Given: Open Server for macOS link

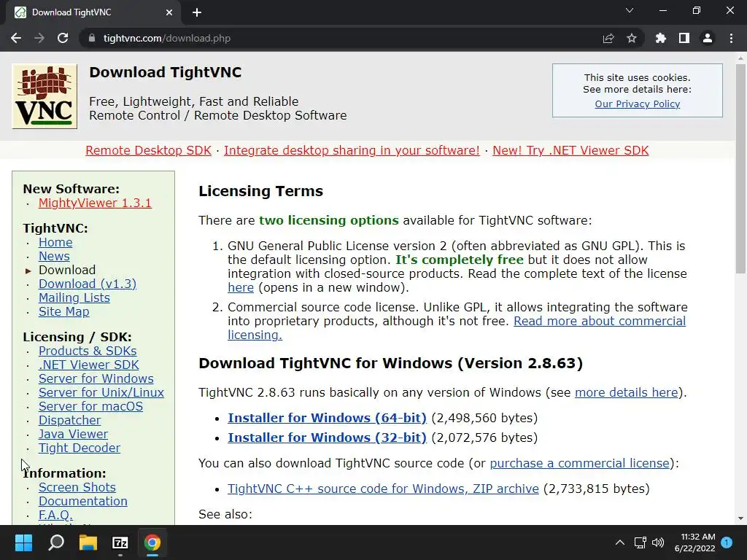Looking at the screenshot, I should pos(90,406).
